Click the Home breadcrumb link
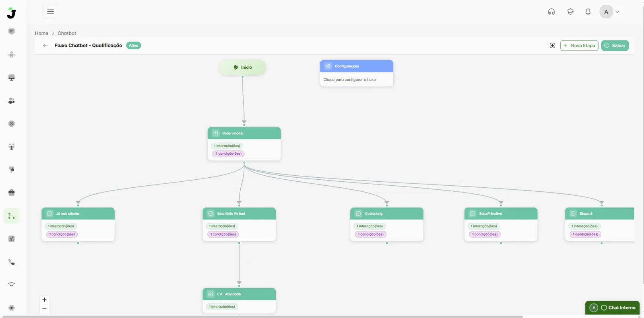Screen dimensions: 644x318 [41, 33]
